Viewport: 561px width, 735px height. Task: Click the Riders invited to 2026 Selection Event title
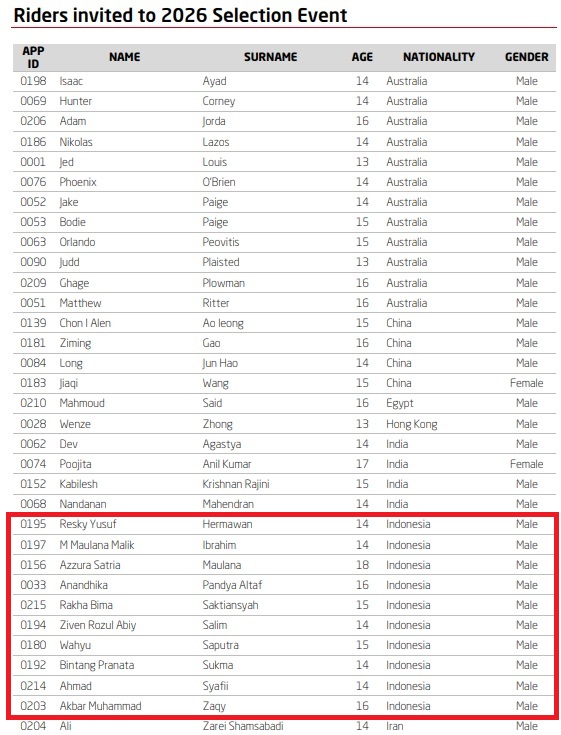coord(180,15)
